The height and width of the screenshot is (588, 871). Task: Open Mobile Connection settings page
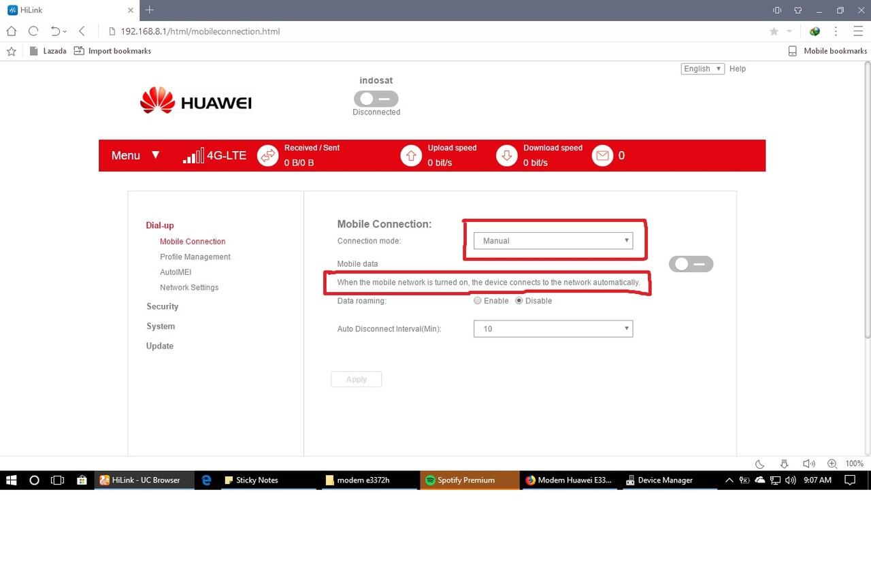(x=193, y=242)
